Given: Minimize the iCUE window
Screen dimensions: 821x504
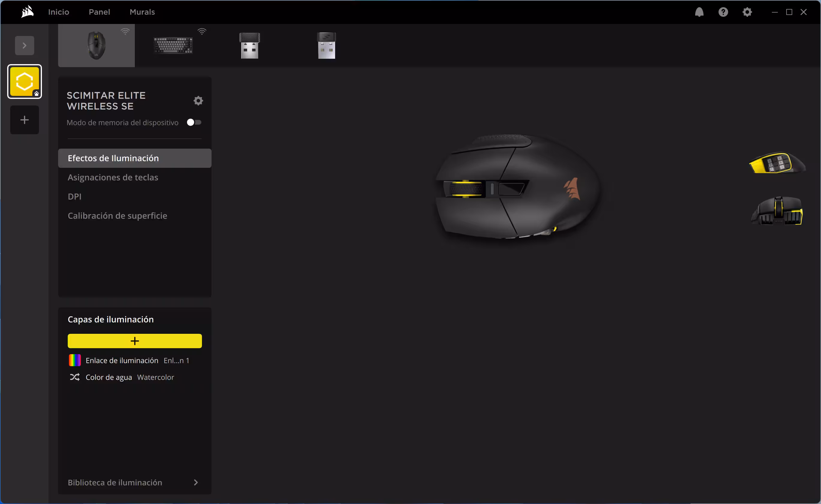Looking at the screenshot, I should pyautogui.click(x=775, y=12).
